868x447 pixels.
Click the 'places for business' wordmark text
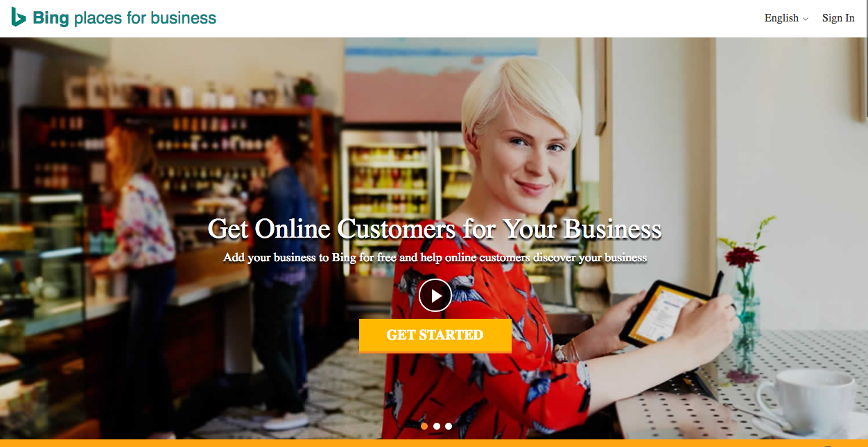click(145, 18)
